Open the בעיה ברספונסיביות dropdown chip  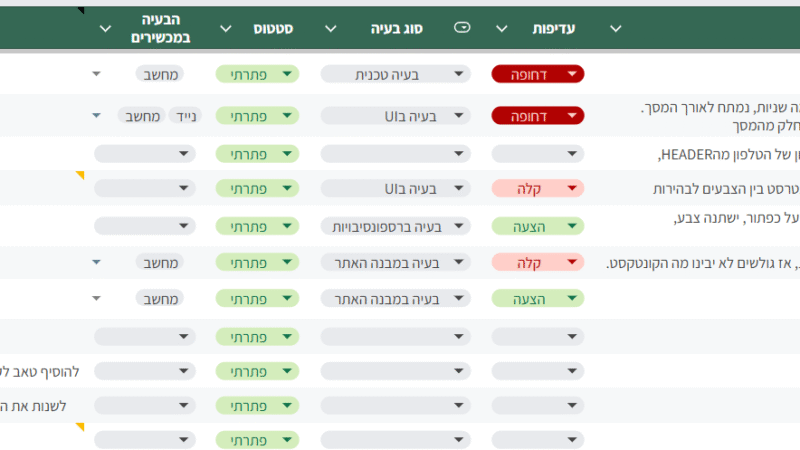tap(396, 227)
